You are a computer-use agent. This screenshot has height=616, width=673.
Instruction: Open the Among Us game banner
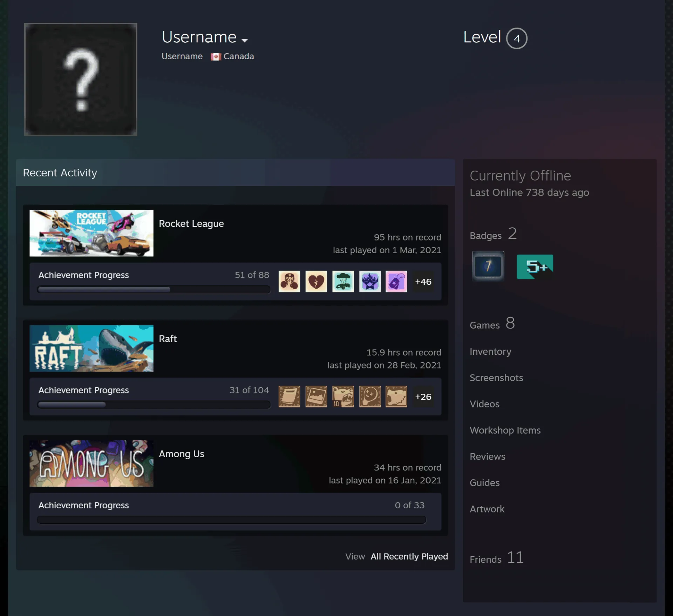91,463
